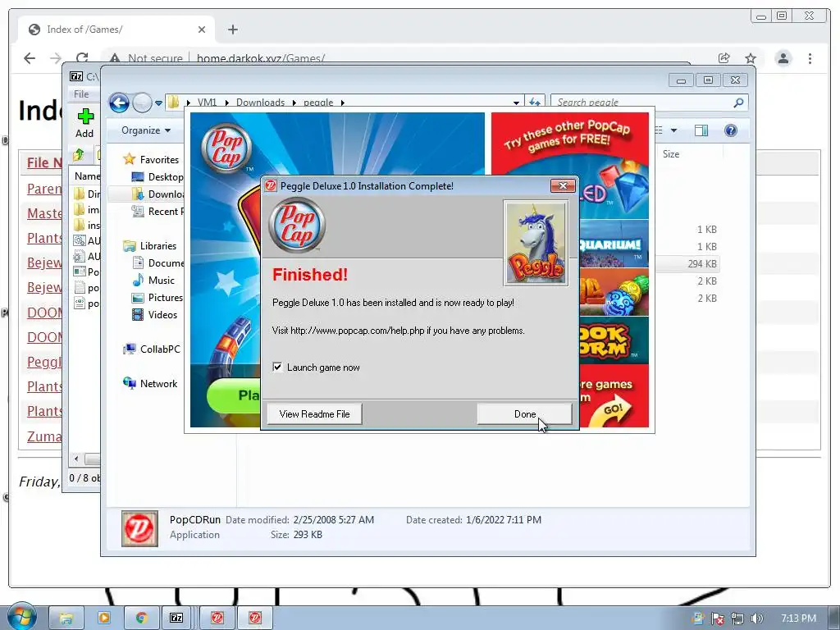The height and width of the screenshot is (630, 840).
Task: Select Videos library in the navigation pane
Action: 162,314
